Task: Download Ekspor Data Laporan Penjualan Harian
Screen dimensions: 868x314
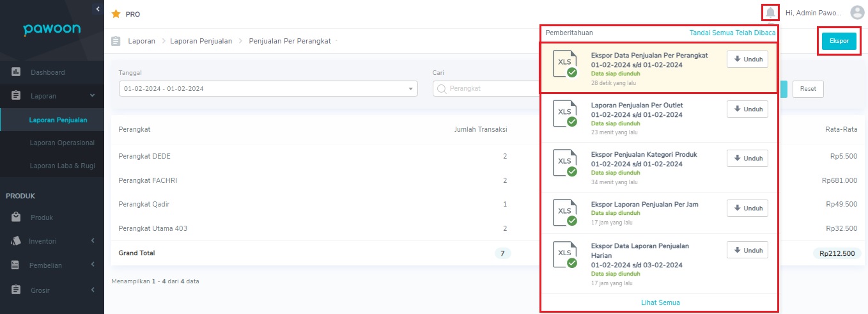Action: pos(747,249)
